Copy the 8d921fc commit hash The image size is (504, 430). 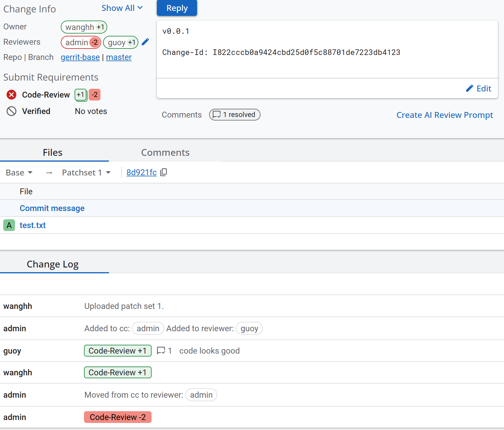pyautogui.click(x=164, y=172)
